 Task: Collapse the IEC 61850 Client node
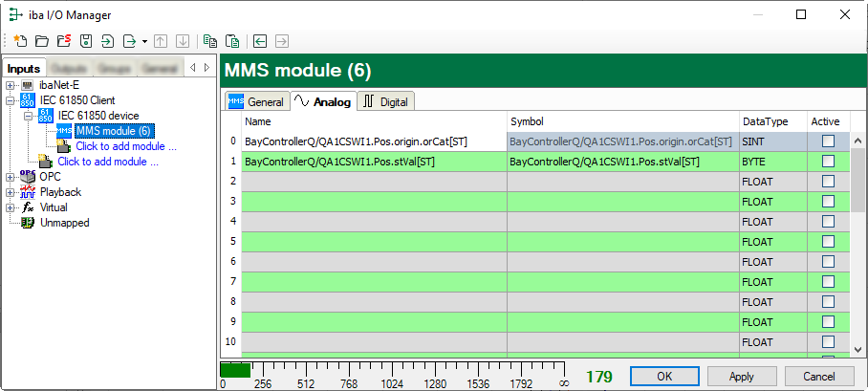click(x=11, y=100)
